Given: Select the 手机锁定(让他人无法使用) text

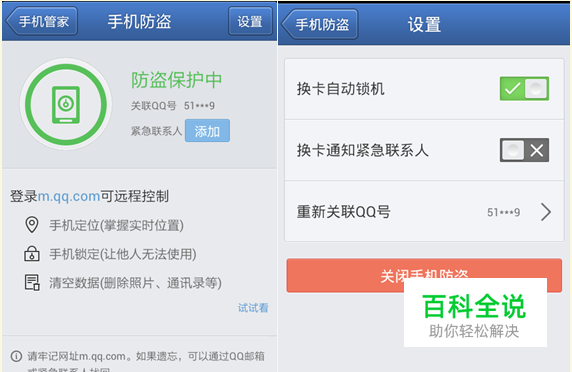Looking at the screenshot, I should pos(123,254).
